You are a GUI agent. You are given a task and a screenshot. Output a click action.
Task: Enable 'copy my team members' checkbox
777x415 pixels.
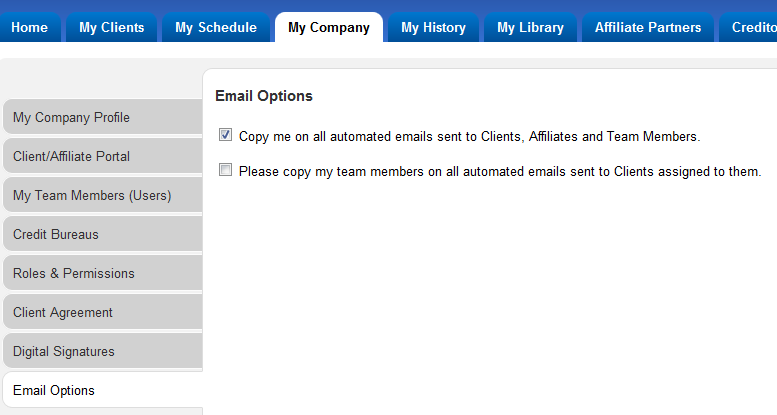click(225, 170)
